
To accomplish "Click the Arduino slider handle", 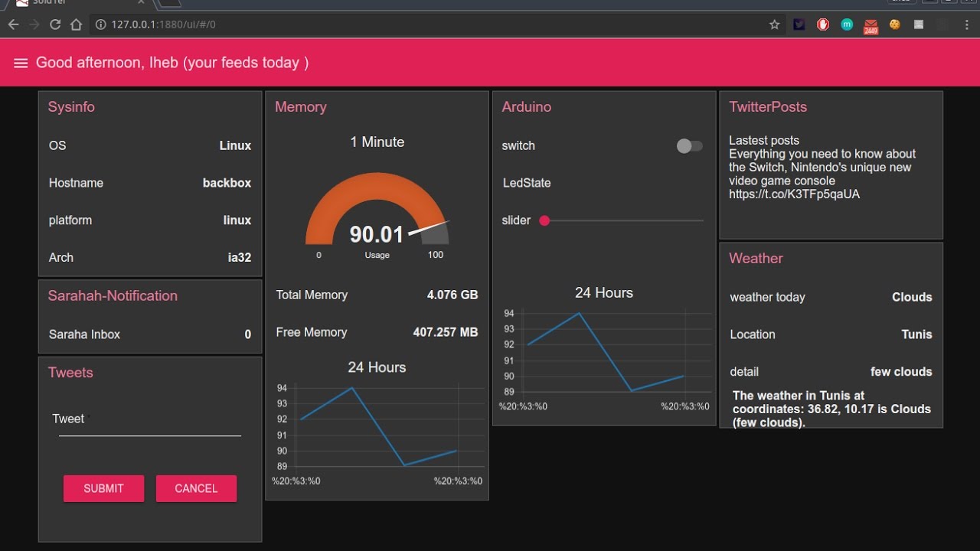I will (544, 220).
